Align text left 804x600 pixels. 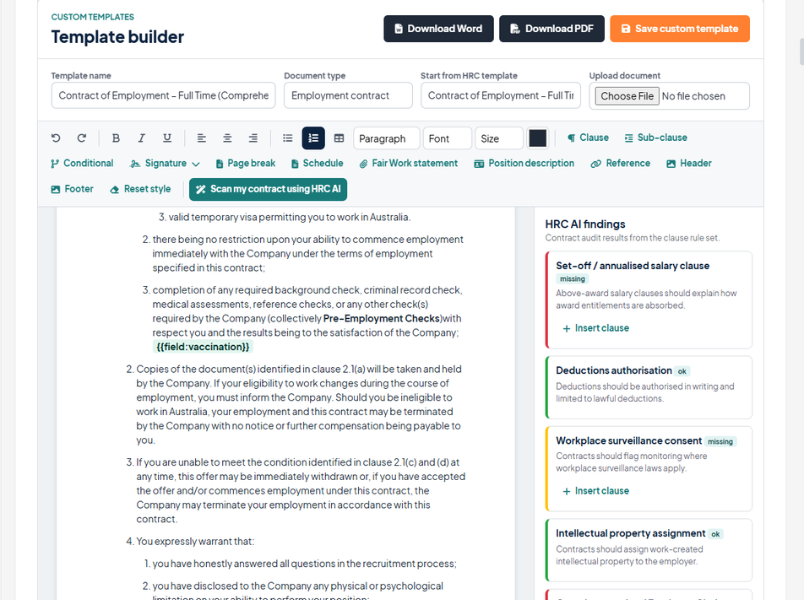pyautogui.click(x=202, y=138)
